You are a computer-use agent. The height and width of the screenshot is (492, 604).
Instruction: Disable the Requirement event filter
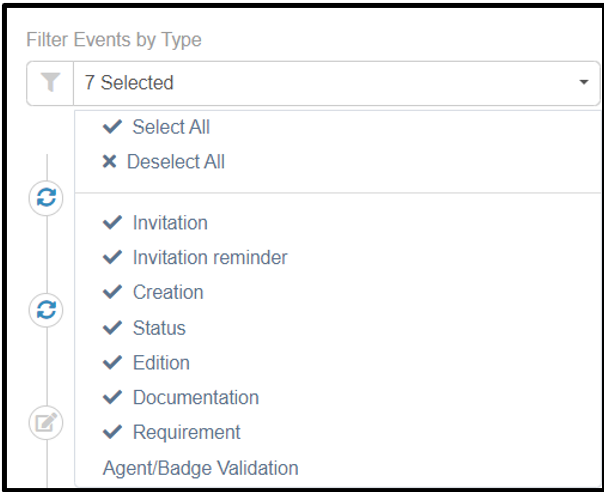coord(186,432)
